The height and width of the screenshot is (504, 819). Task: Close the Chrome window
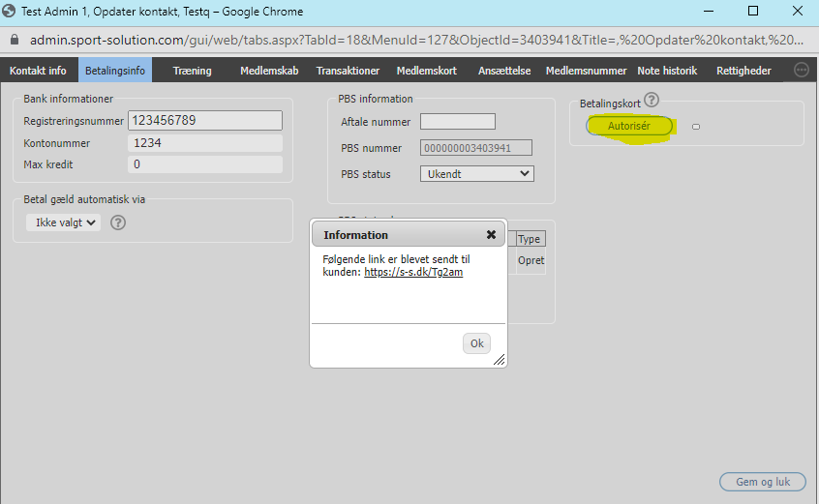[797, 11]
